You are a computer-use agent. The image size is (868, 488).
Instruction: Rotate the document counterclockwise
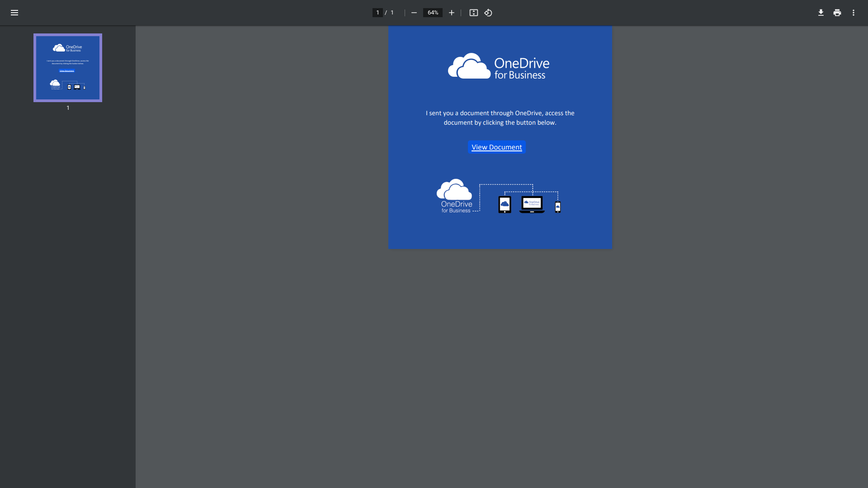click(488, 13)
